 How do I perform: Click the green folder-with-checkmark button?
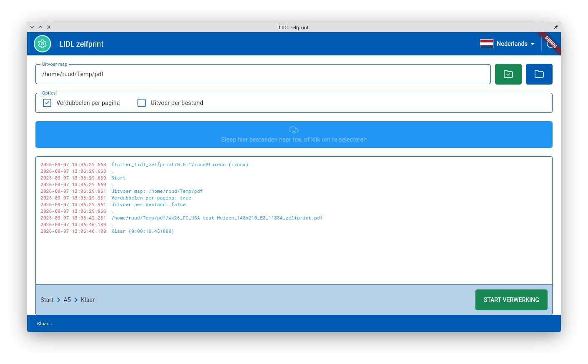pos(508,74)
